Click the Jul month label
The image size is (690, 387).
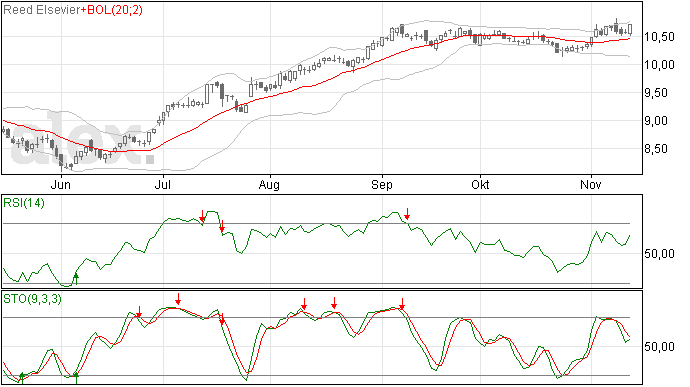[162, 184]
